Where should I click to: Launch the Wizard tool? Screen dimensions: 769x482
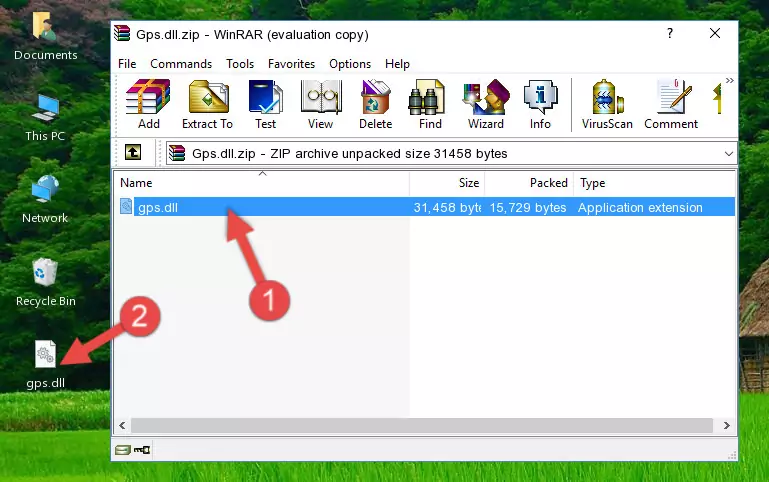pyautogui.click(x=486, y=104)
